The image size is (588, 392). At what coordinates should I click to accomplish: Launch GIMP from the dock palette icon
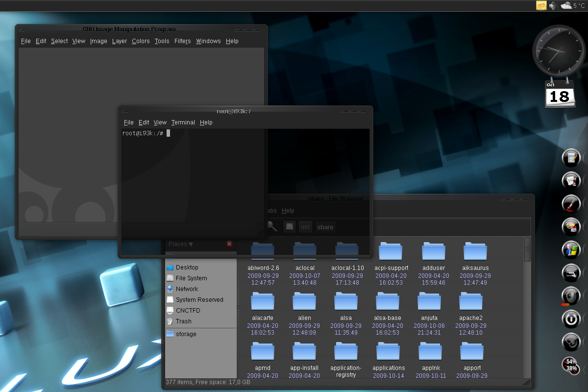tap(570, 226)
